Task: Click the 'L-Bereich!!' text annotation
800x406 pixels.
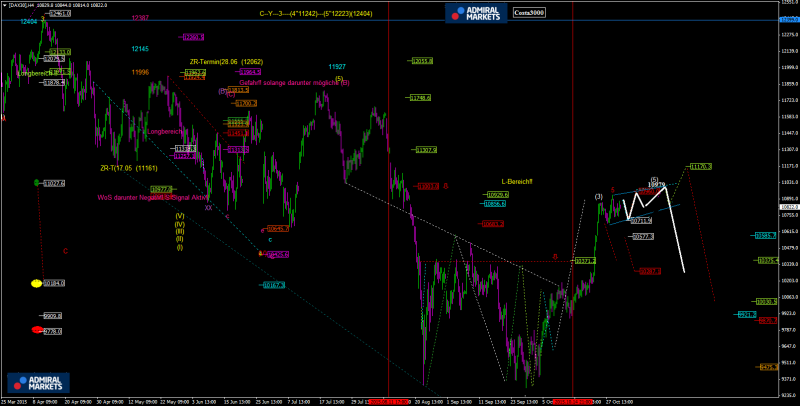Action: tap(517, 181)
